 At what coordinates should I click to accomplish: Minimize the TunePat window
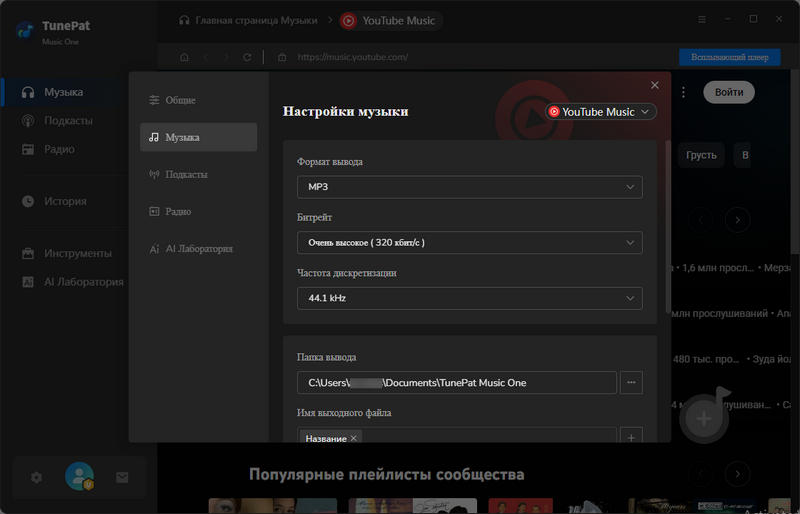[x=728, y=19]
